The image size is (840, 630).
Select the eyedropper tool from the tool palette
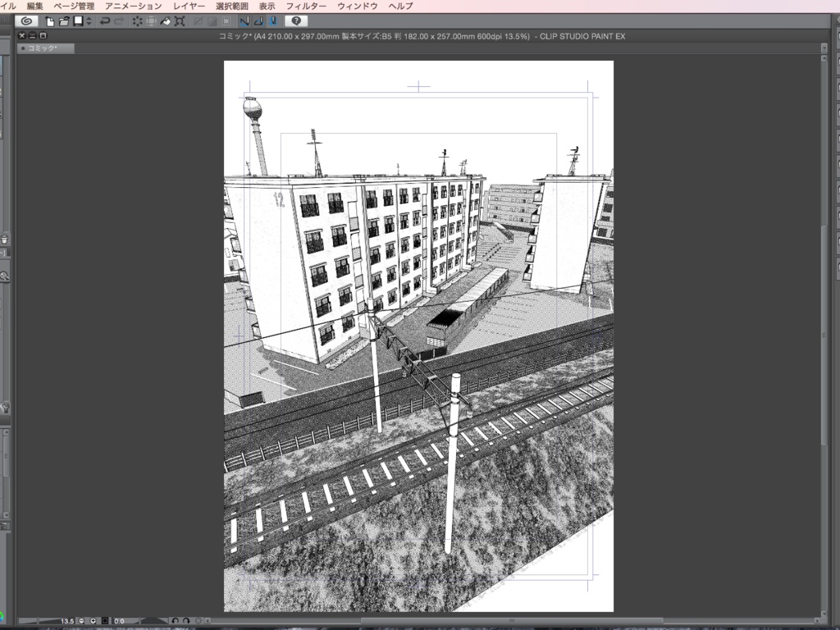click(6, 253)
